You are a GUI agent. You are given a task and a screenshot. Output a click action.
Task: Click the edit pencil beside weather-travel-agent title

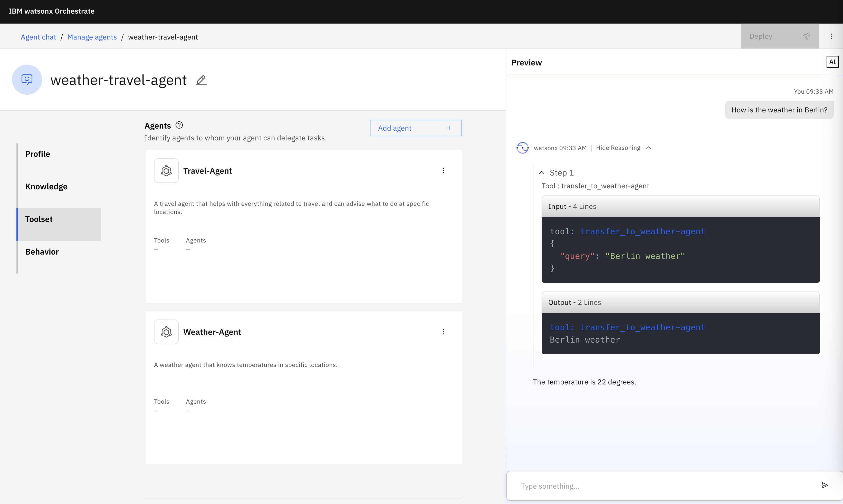click(202, 80)
